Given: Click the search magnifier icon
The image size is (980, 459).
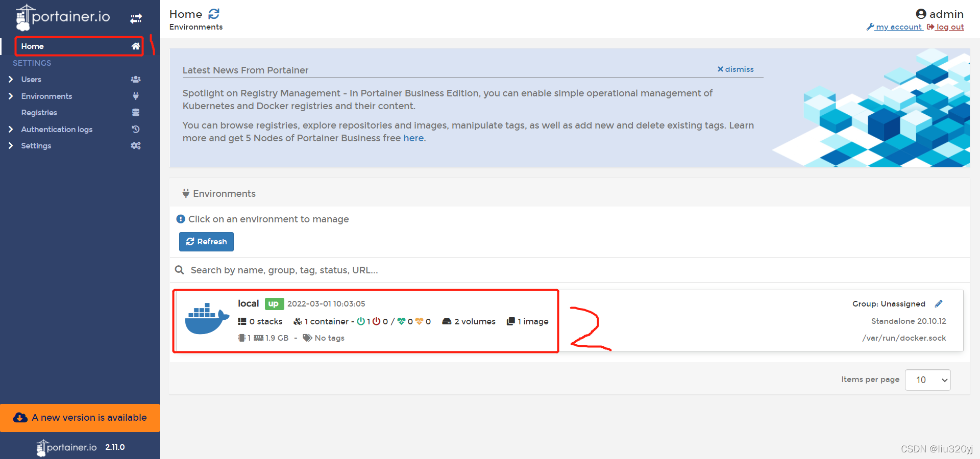Looking at the screenshot, I should (180, 270).
